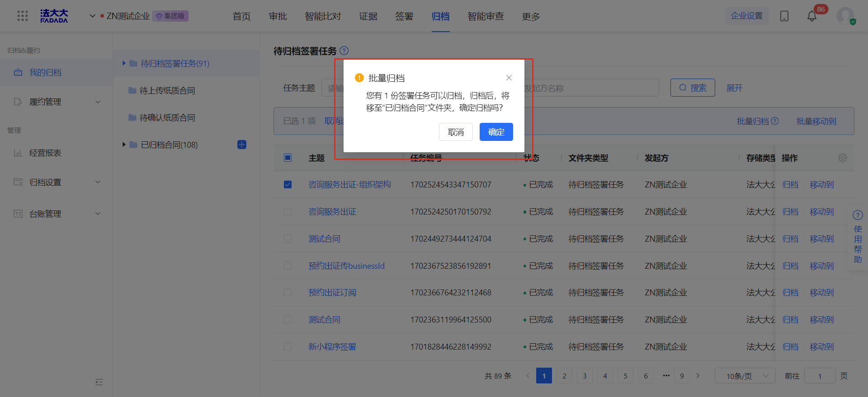868x397 pixels.
Task: Open the 签署 top menu
Action: (x=404, y=16)
